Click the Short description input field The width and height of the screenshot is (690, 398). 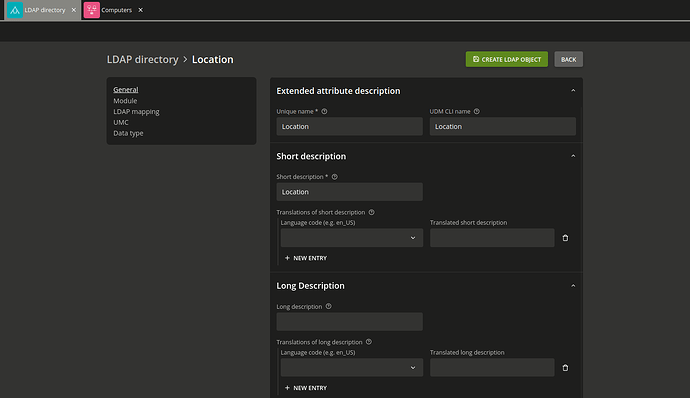click(x=349, y=192)
